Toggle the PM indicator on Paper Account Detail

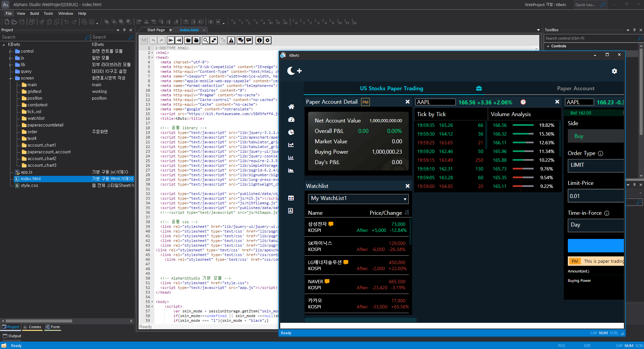365,102
